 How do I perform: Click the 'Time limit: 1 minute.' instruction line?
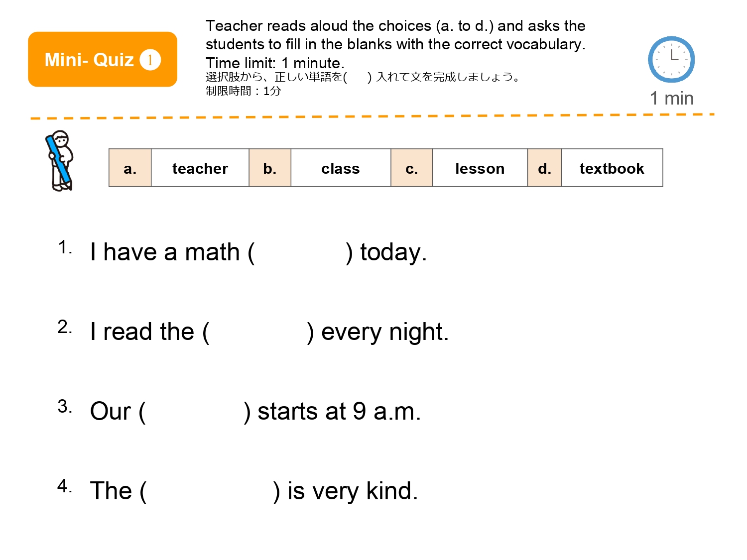[275, 63]
